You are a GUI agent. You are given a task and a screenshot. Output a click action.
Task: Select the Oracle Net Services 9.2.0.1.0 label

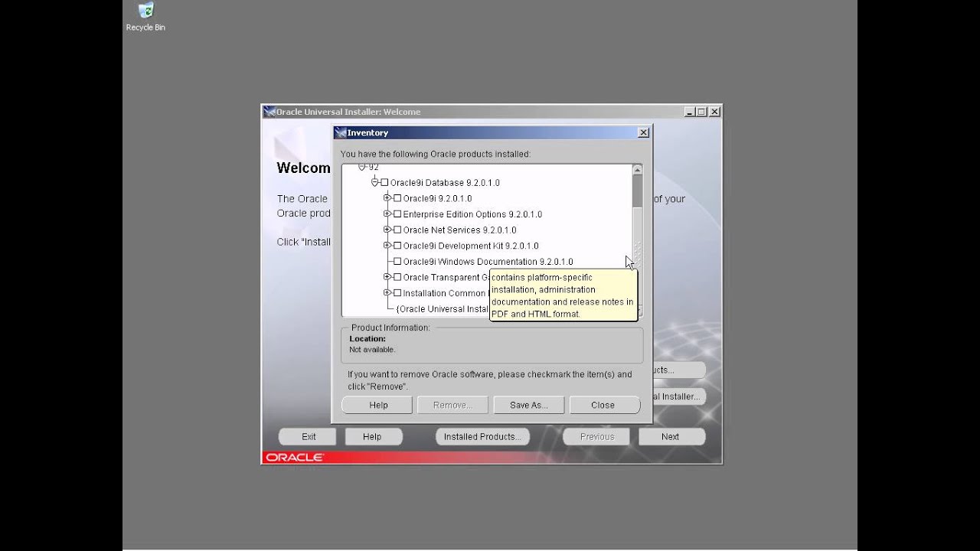tap(459, 230)
